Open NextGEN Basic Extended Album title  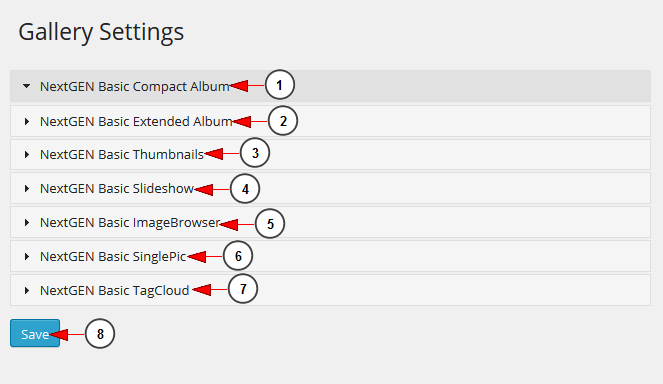coord(136,121)
